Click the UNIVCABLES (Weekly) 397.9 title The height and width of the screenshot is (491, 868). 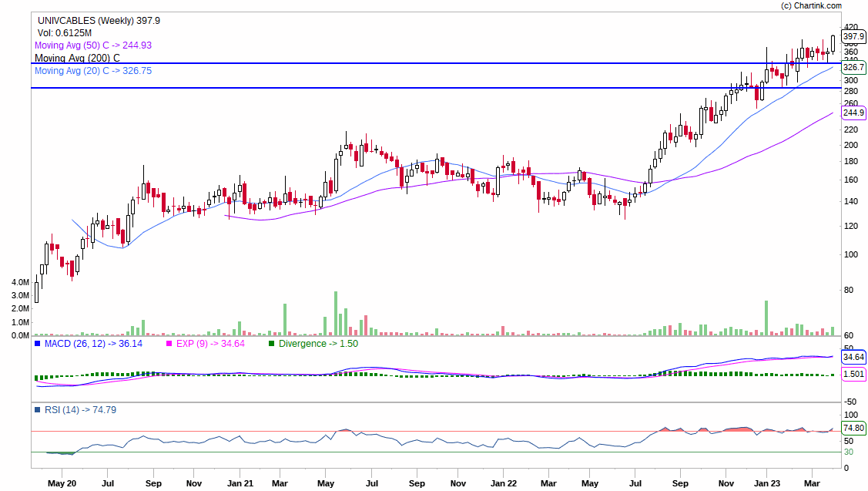point(99,21)
